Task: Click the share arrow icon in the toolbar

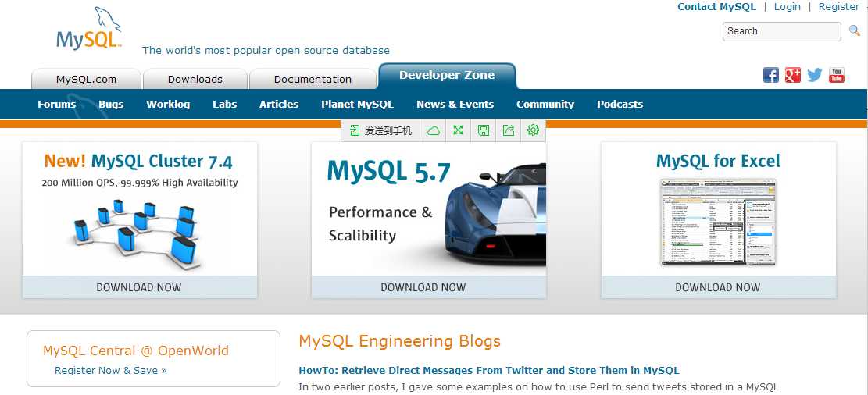Action: coord(508,130)
